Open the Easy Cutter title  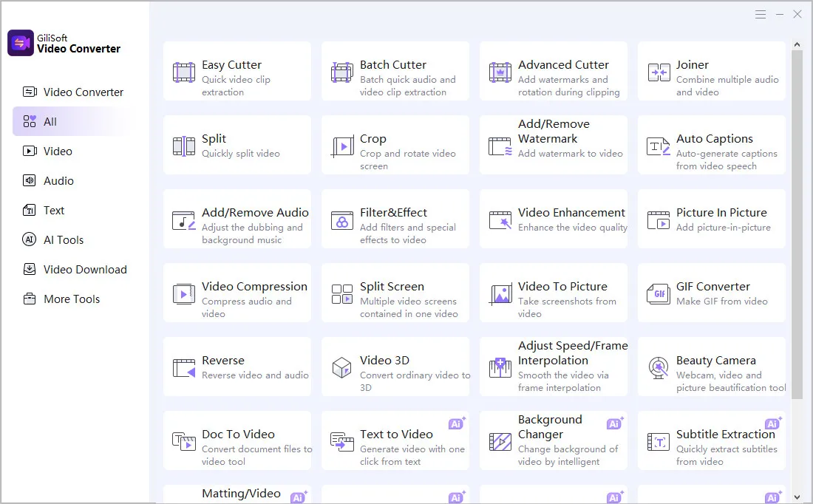coord(232,65)
